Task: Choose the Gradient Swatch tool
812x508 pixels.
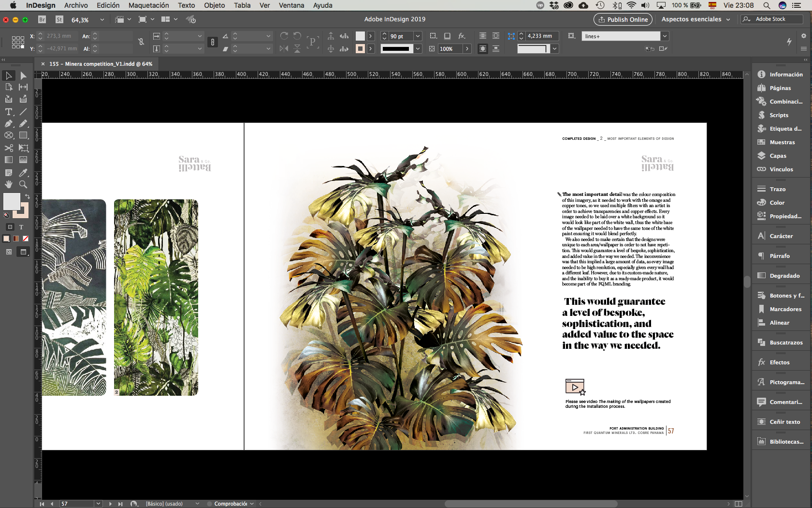Action: pos(9,160)
